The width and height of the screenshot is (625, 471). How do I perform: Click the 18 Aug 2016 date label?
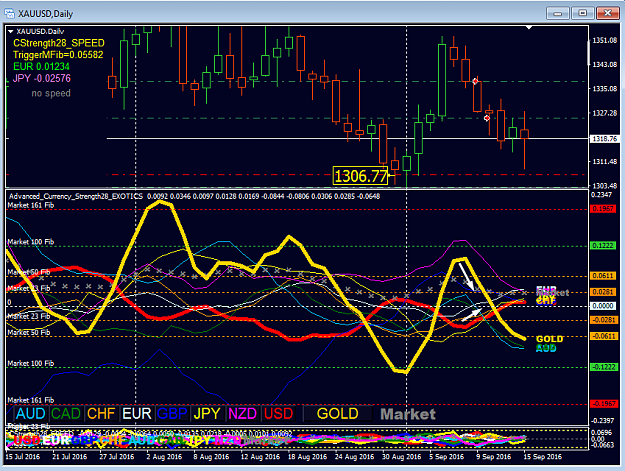[x=307, y=457]
